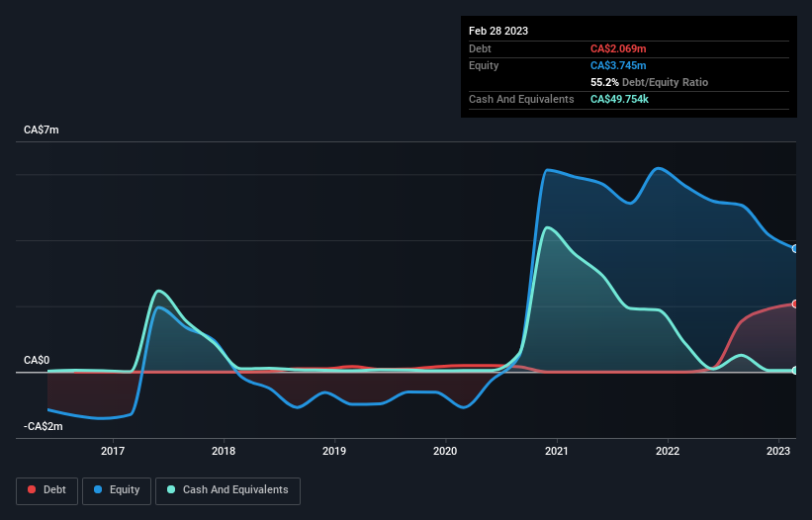This screenshot has width=812, height=520.
Task: Toggle Cash And Equivalents legend button
Action: point(227,490)
